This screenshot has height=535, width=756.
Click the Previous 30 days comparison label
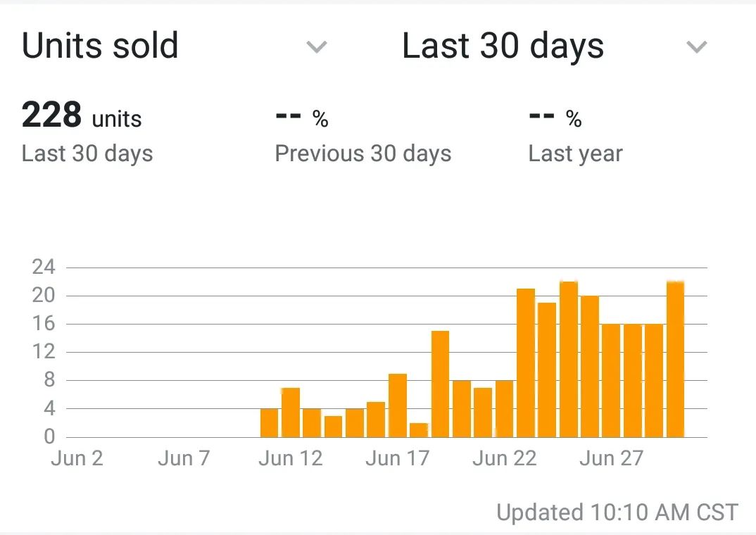(x=363, y=153)
